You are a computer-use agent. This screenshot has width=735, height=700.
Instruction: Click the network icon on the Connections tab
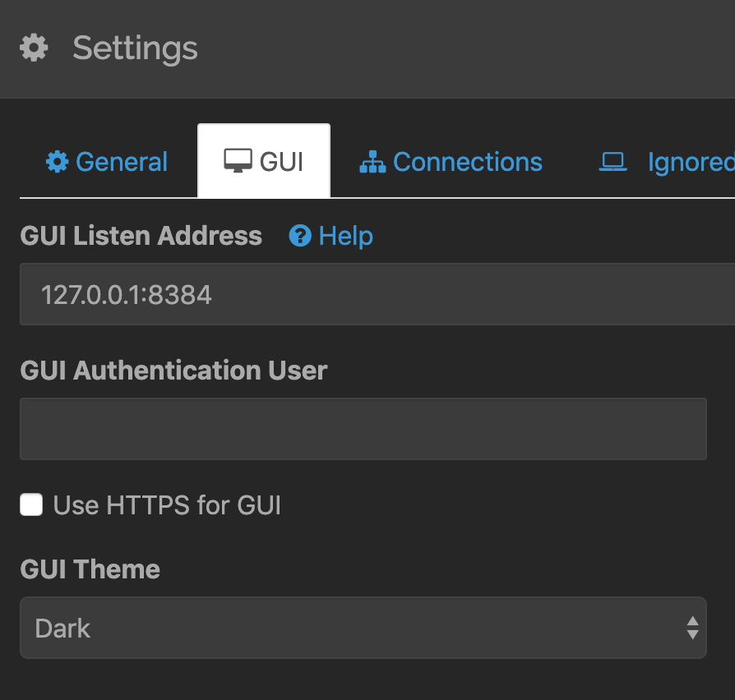[372, 162]
